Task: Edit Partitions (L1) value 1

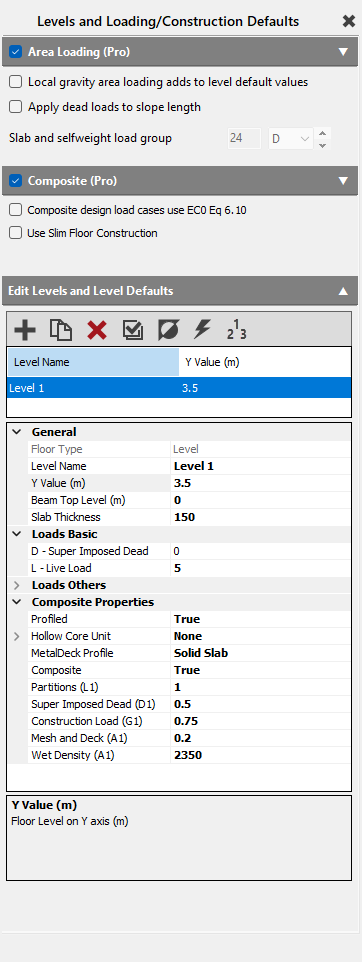Action: [260, 687]
